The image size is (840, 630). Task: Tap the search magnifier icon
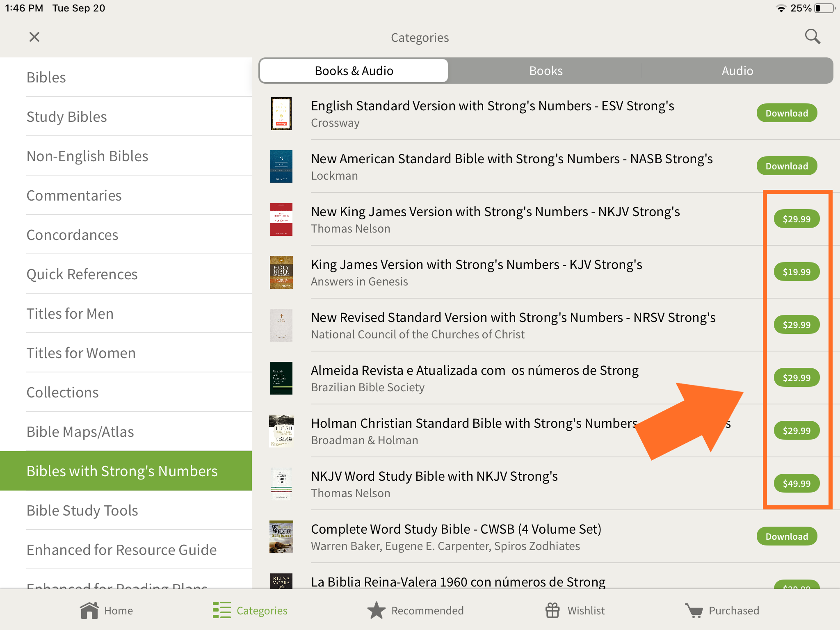(x=812, y=37)
